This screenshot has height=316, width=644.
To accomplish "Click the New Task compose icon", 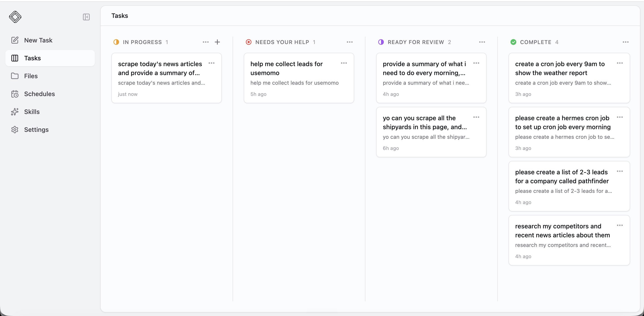I will pyautogui.click(x=15, y=40).
